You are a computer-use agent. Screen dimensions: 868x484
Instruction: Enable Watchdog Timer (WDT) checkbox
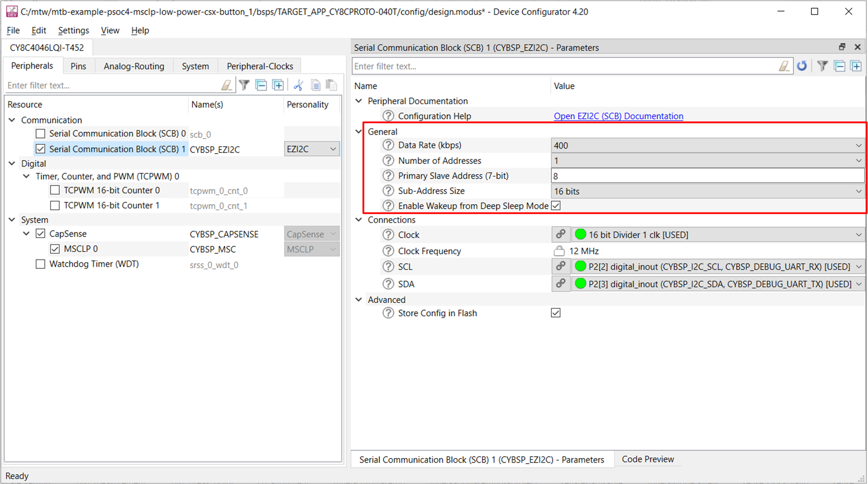pos(40,264)
